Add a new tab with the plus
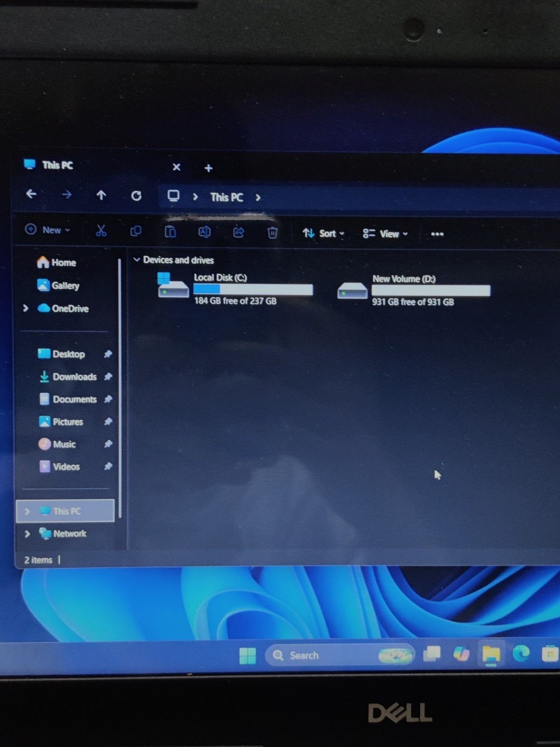Viewport: 560px width, 747px height. click(x=209, y=168)
